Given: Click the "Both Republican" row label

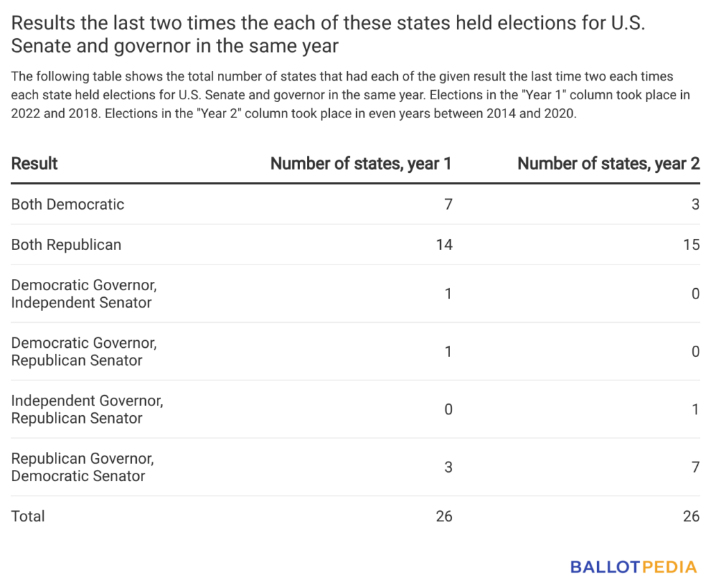Looking at the screenshot, I should click(x=66, y=244).
